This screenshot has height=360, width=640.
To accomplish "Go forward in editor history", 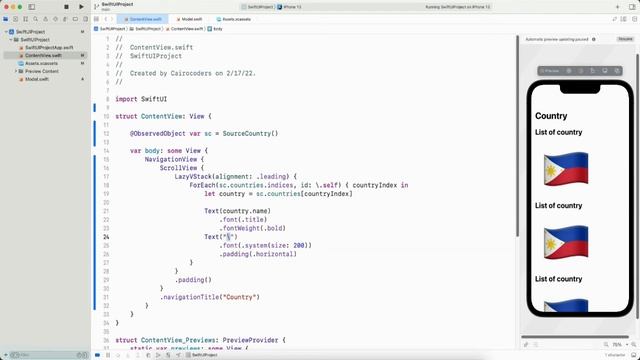I will pos(112,19).
